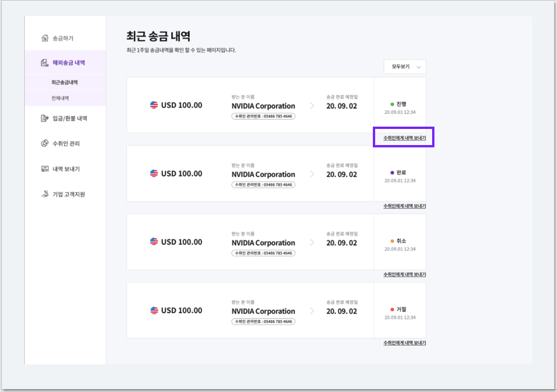Click the date 20. 09. 02 in the 취소 card

(342, 243)
